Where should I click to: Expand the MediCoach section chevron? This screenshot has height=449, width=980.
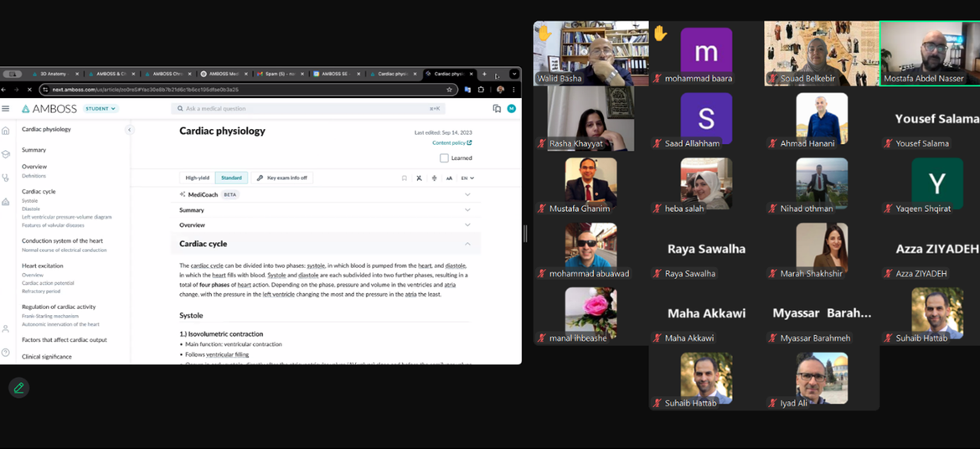point(467,194)
